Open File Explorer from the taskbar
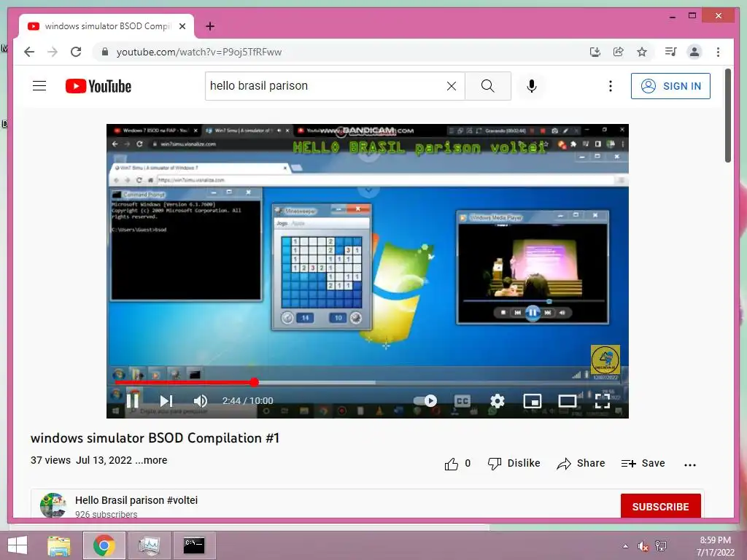Screen dimensions: 747x560 [59, 545]
